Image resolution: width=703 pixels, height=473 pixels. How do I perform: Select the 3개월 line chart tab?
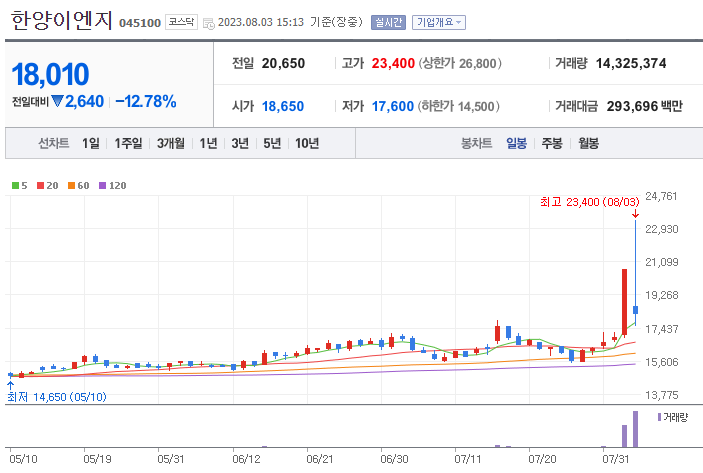171,143
